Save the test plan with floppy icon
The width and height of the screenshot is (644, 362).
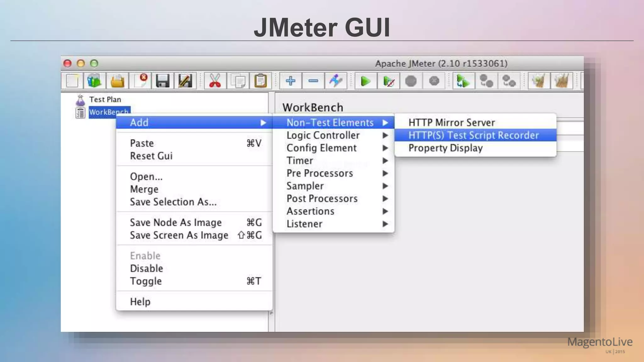(163, 81)
